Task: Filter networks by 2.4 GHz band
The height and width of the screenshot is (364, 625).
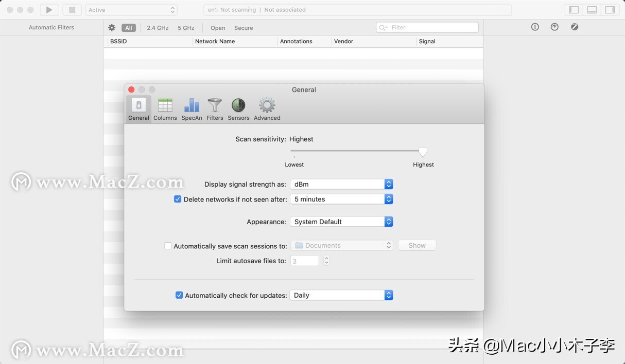Action: (157, 28)
